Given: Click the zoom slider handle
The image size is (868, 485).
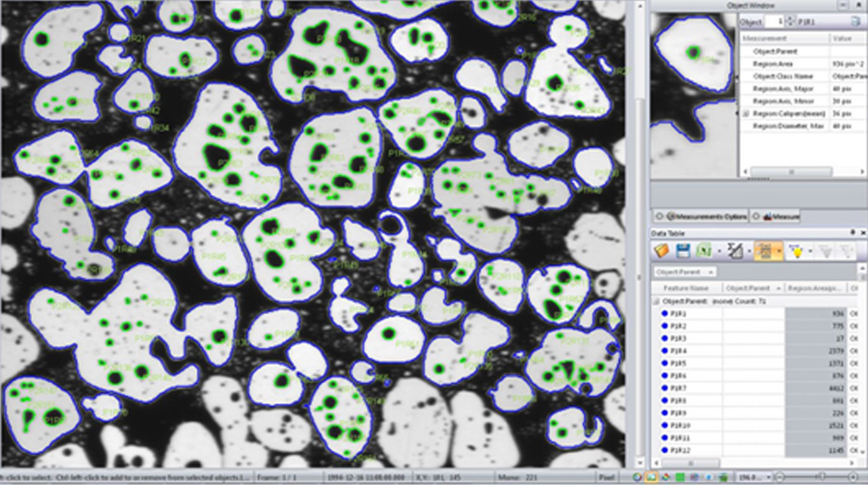Looking at the screenshot, I should point(821,477).
